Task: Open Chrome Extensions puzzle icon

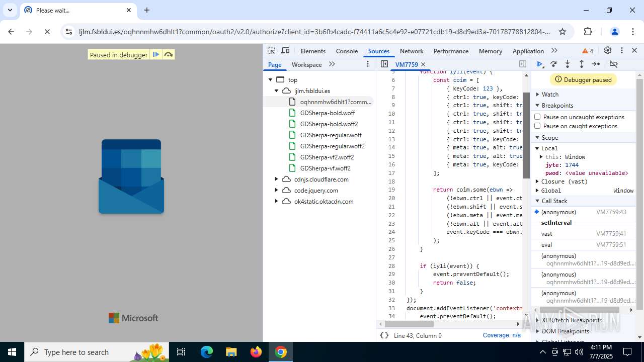Action: (588, 32)
